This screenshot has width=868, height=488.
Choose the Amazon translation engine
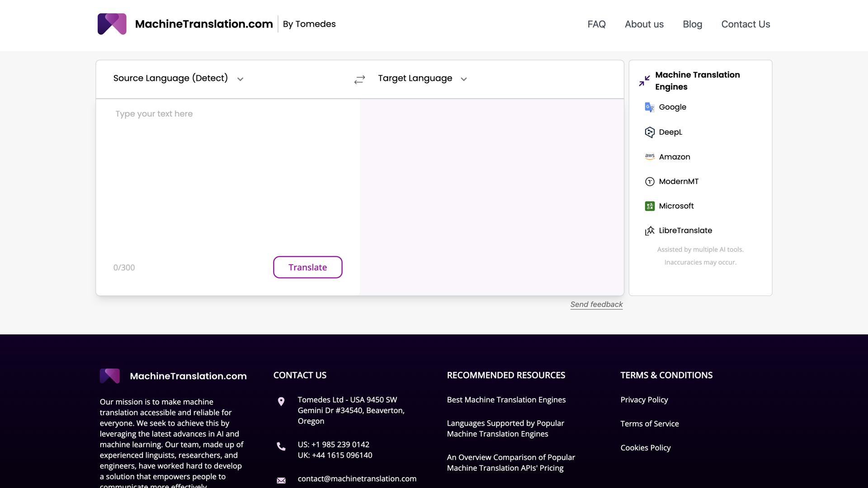coord(650,157)
